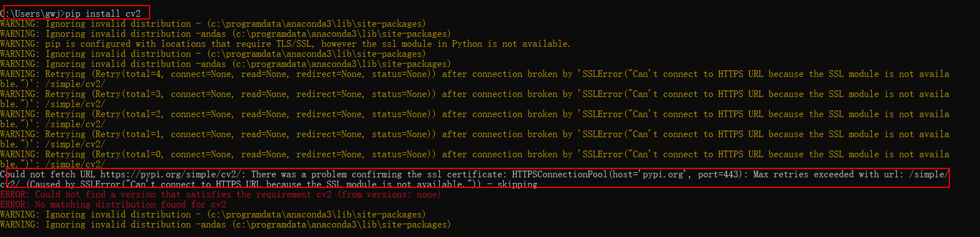Click the "pip install cv2" command text
Image resolution: width=980 pixels, height=237 pixels.
103,13
